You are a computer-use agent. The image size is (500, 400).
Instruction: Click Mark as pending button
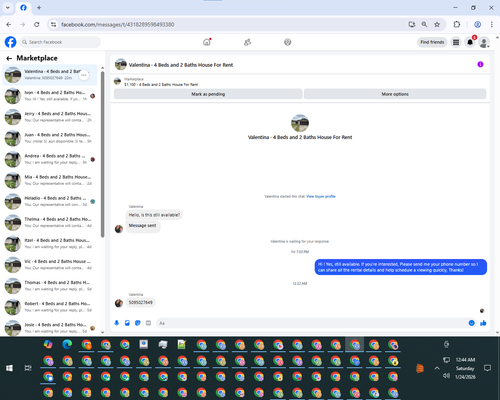tap(208, 94)
